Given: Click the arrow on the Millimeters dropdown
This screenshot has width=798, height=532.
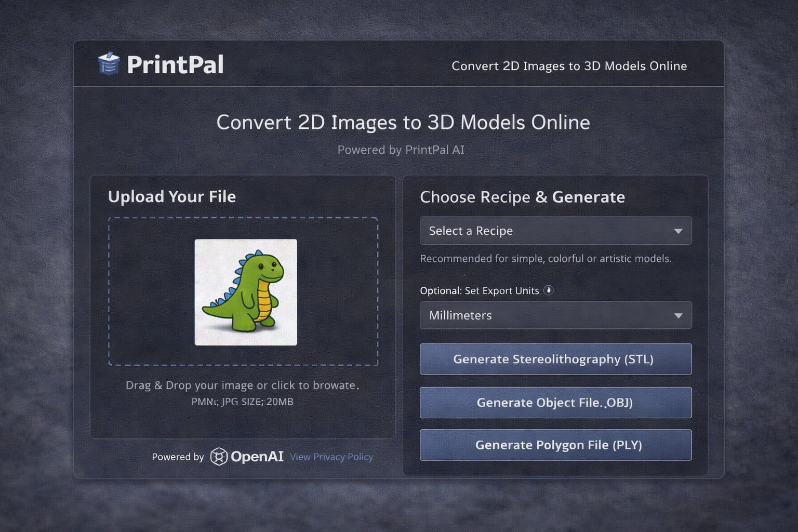Looking at the screenshot, I should coord(678,316).
